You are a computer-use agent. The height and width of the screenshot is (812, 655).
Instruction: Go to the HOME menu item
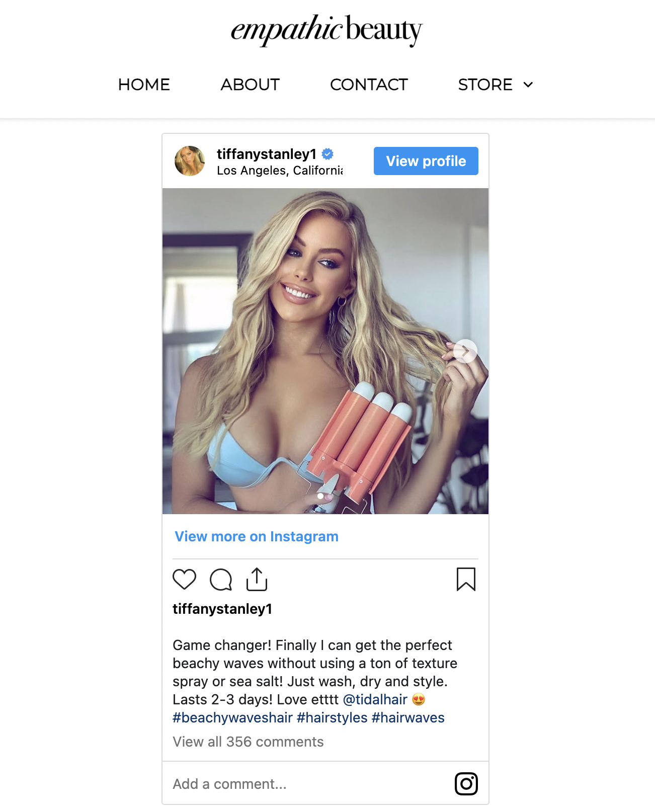click(144, 85)
